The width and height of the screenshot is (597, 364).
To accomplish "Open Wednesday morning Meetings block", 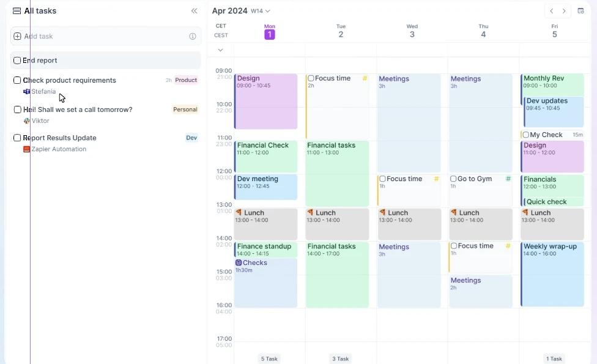I will point(409,123).
